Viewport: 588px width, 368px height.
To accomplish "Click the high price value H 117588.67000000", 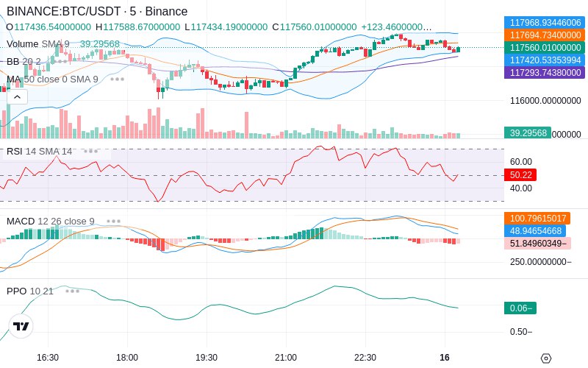I will pos(137,27).
